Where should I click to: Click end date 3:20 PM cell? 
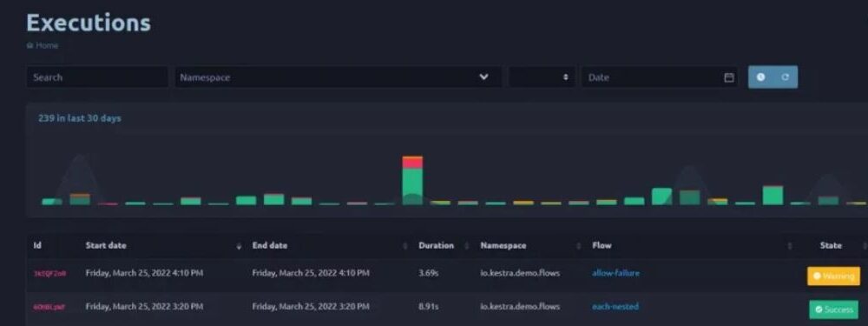pyautogui.click(x=311, y=307)
